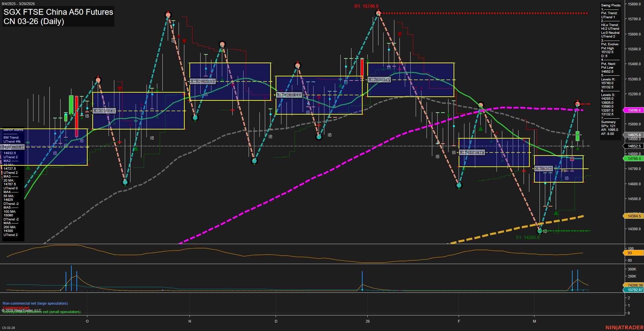Collapse the Swing Pivots summary panel
The width and height of the screenshot is (644, 331).
(611, 5)
